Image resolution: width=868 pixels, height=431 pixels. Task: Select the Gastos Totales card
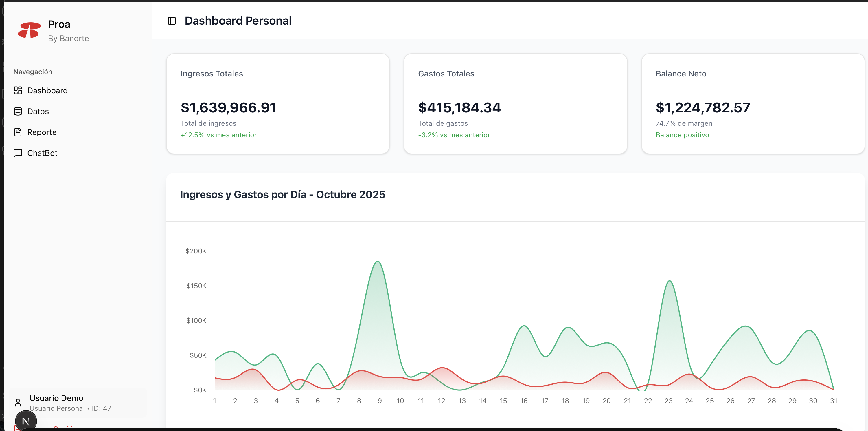coord(515,103)
